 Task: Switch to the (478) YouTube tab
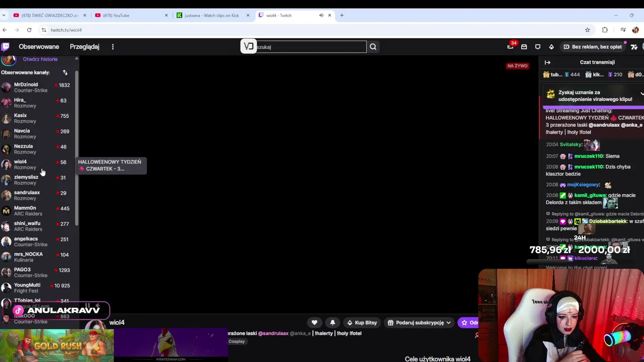pyautogui.click(x=130, y=15)
